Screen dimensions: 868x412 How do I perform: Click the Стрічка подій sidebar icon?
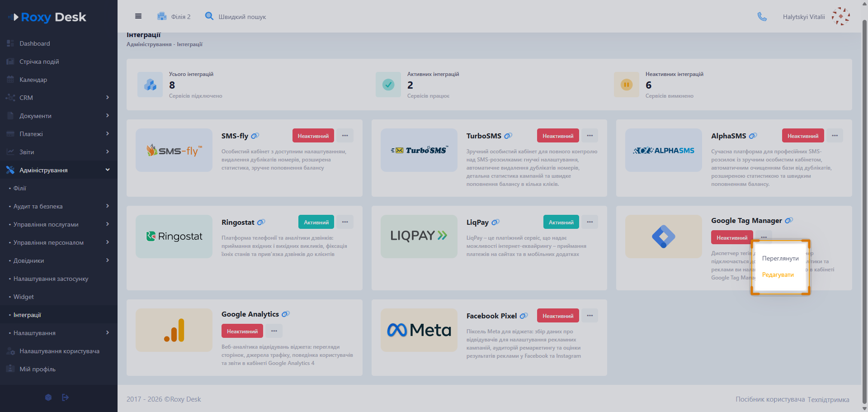point(10,62)
